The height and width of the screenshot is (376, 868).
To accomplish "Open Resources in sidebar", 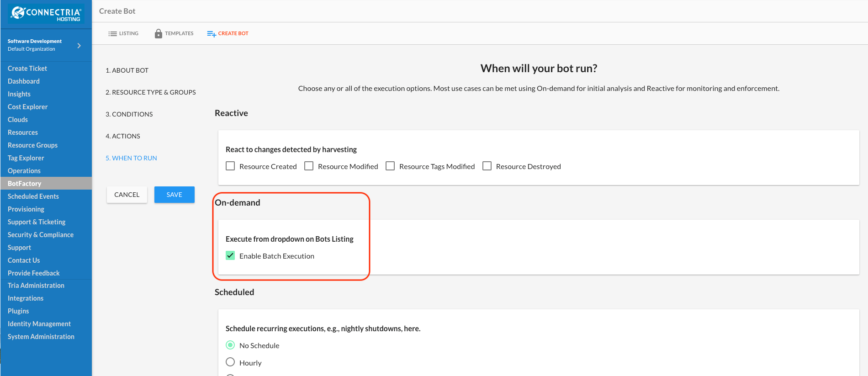I will click(x=23, y=132).
